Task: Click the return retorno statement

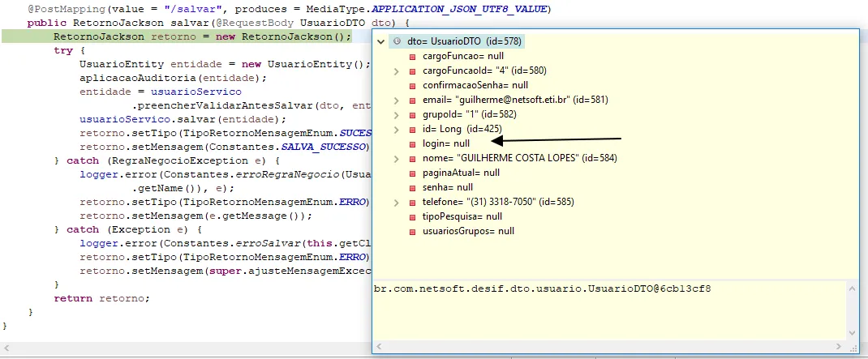Action: [102, 298]
